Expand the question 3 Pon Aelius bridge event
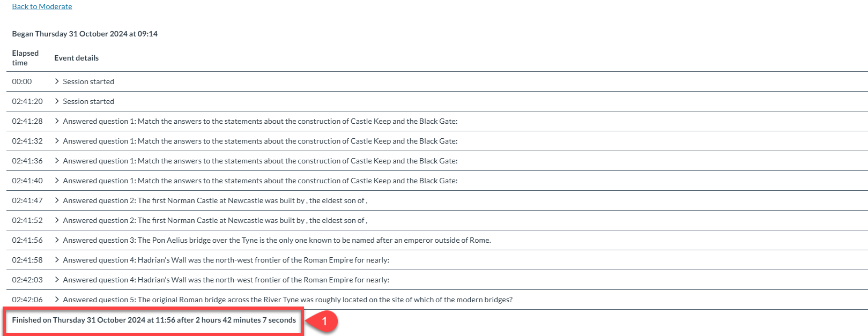Viewport: 868px width, 336px height. [x=57, y=240]
